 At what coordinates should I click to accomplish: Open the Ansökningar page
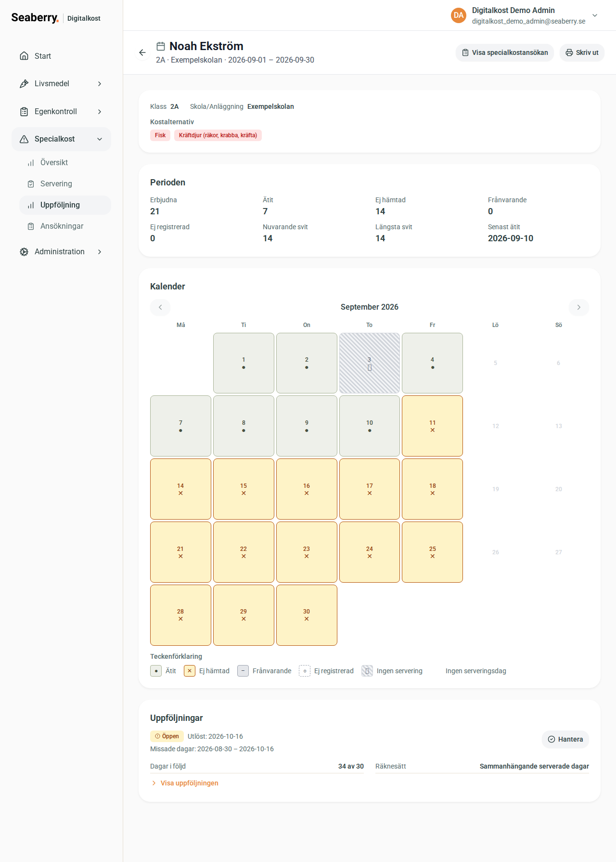pyautogui.click(x=65, y=226)
